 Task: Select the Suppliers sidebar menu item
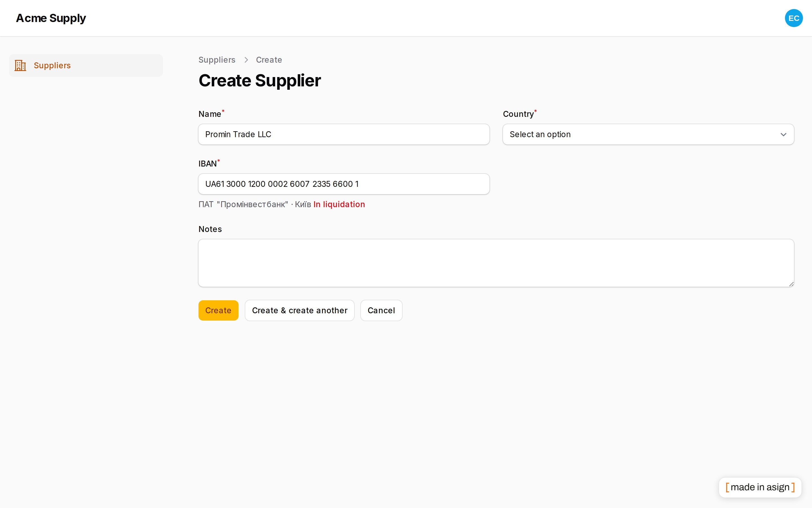86,65
